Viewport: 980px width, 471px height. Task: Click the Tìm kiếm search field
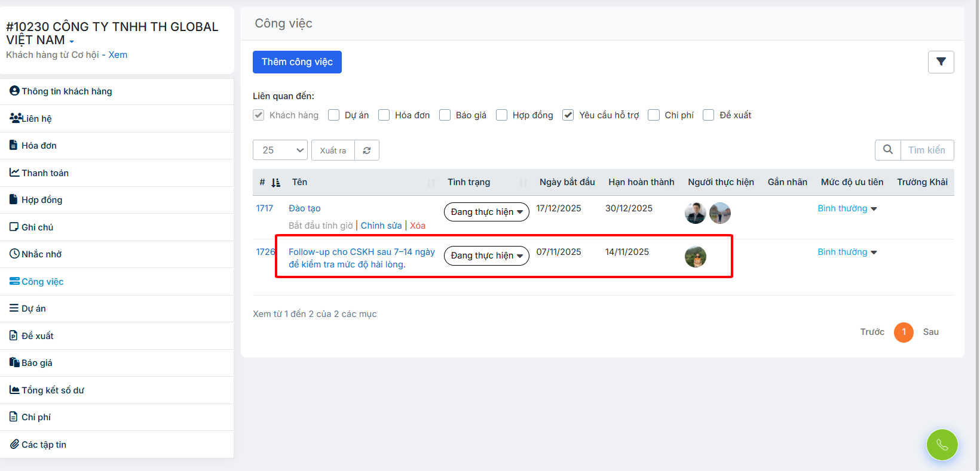pyautogui.click(x=926, y=150)
